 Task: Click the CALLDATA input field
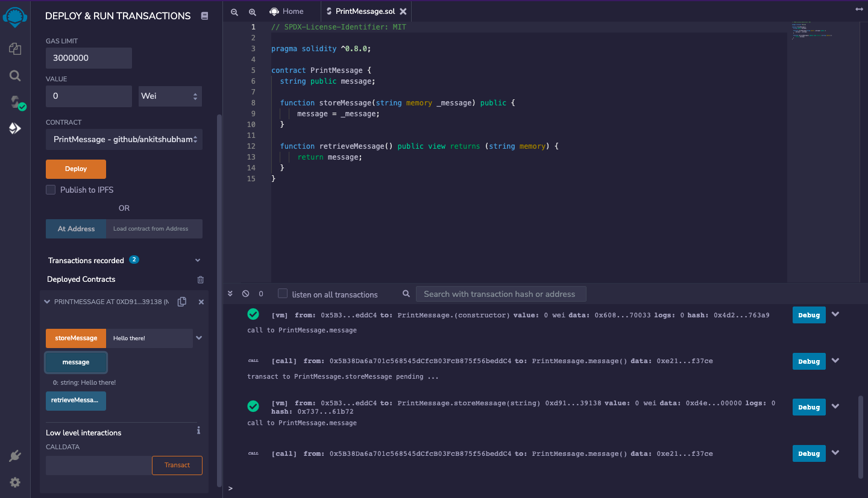point(99,465)
